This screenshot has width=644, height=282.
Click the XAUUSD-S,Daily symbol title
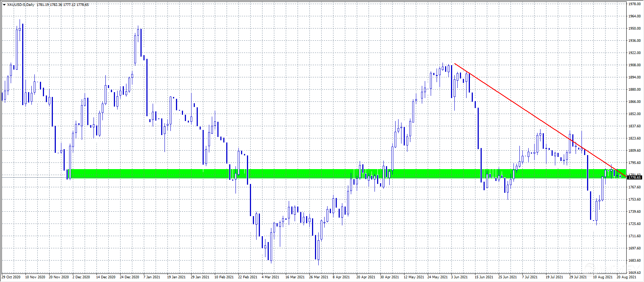coord(21,5)
